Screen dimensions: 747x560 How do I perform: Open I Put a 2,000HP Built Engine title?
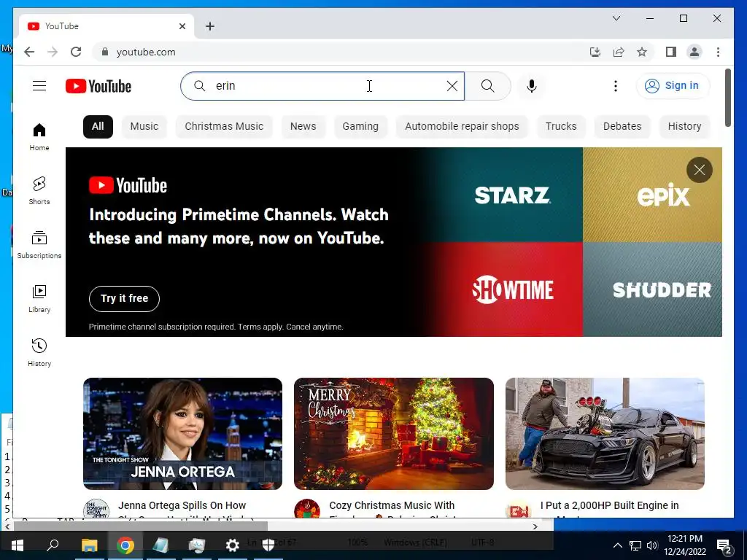(609, 505)
